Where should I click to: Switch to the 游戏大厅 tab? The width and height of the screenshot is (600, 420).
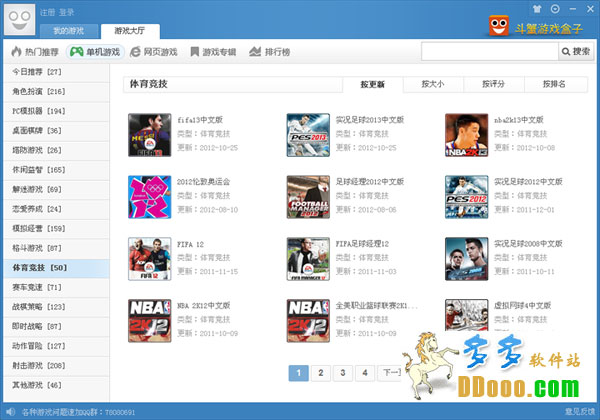[130, 31]
